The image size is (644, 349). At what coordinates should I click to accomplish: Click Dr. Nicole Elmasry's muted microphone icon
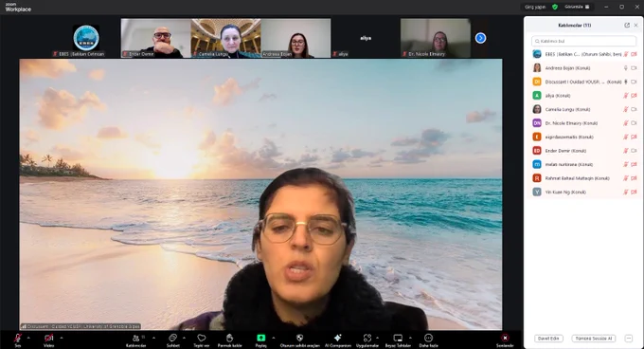626,123
